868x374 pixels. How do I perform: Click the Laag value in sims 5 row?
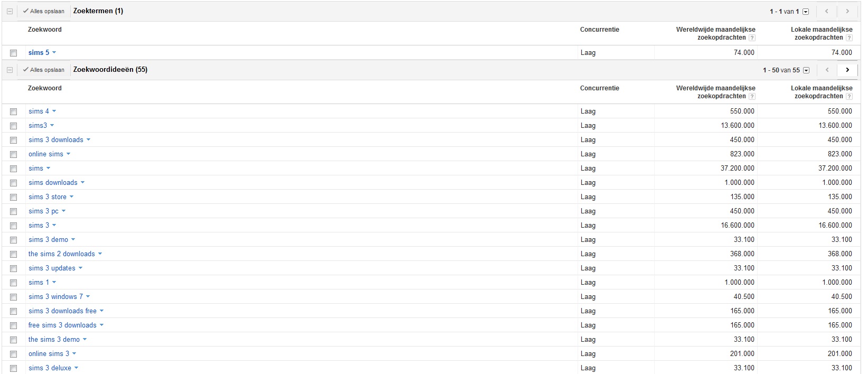click(588, 53)
